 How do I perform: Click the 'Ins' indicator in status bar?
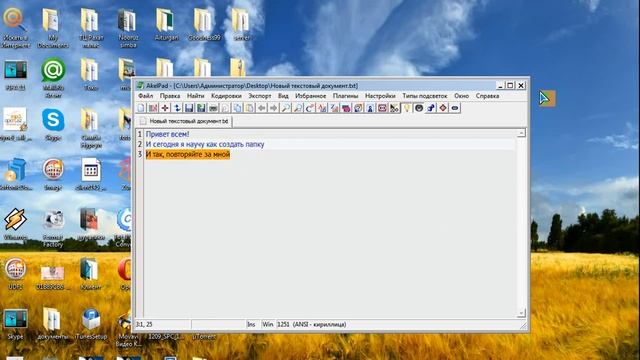(251, 324)
